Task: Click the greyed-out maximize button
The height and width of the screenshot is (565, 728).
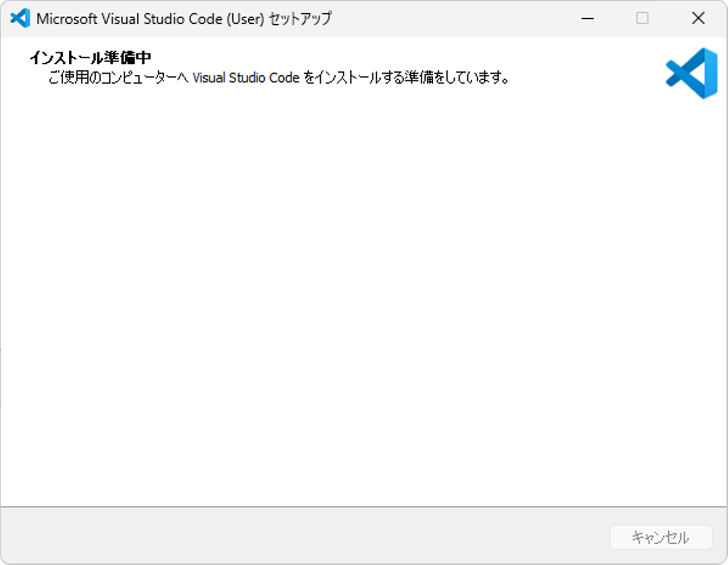Action: pos(642,19)
